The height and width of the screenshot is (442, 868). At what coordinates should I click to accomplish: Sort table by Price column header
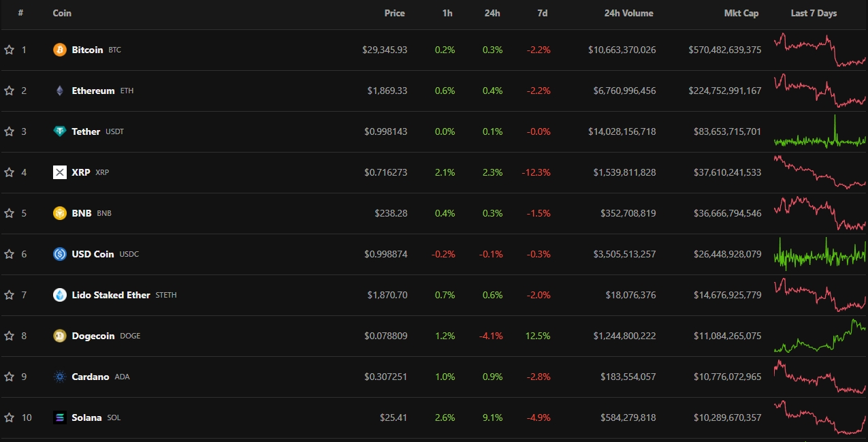394,13
